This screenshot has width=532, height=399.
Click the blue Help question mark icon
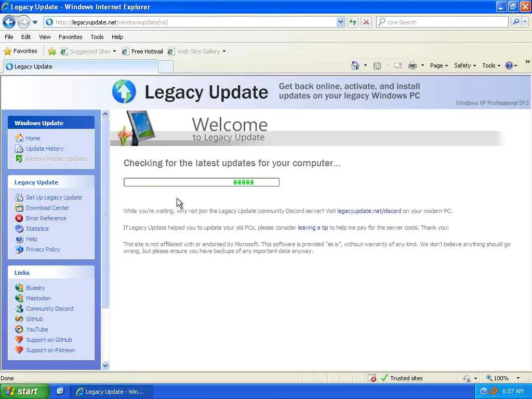coord(509,65)
